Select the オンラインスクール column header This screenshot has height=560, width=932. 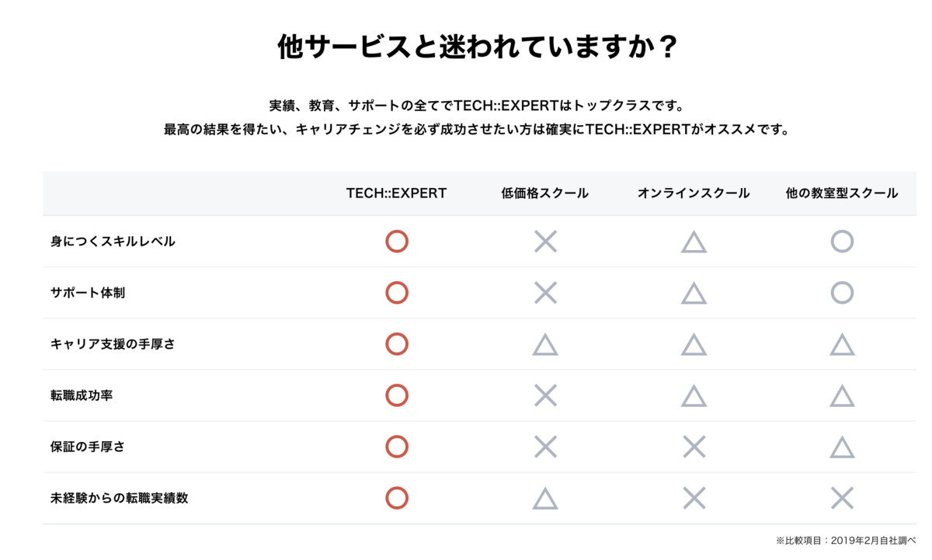point(694,193)
